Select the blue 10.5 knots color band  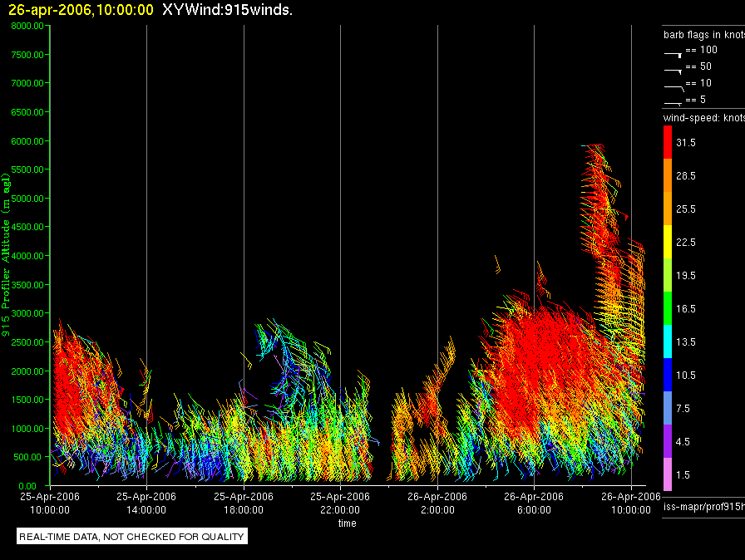(x=668, y=375)
